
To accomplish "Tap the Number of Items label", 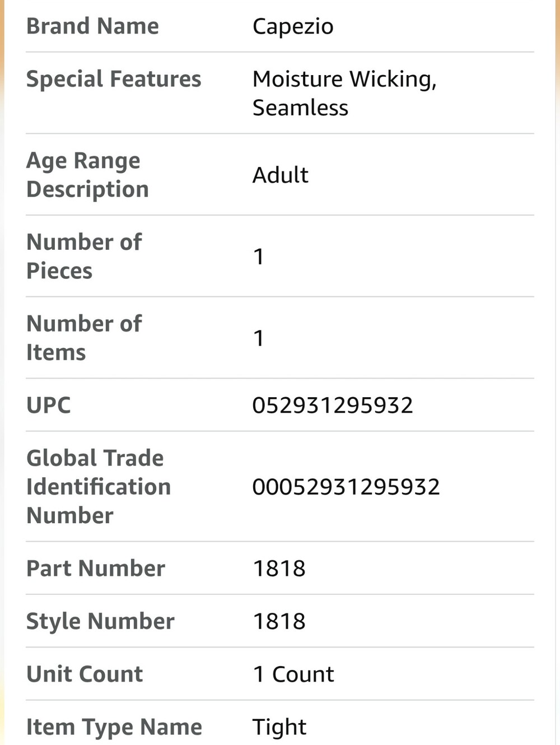I will tap(84, 338).
